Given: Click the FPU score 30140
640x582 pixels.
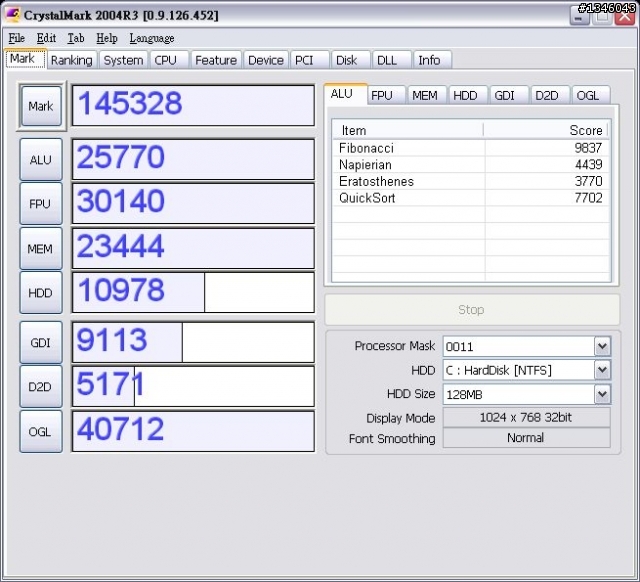Looking at the screenshot, I should 193,203.
